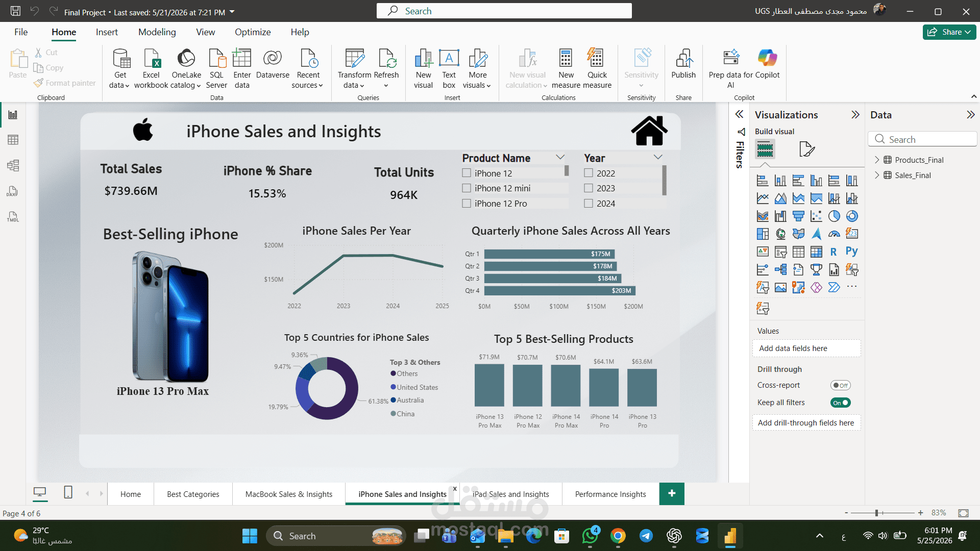This screenshot has width=980, height=551.
Task: Check the iPhone 12 slicer box
Action: [467, 173]
